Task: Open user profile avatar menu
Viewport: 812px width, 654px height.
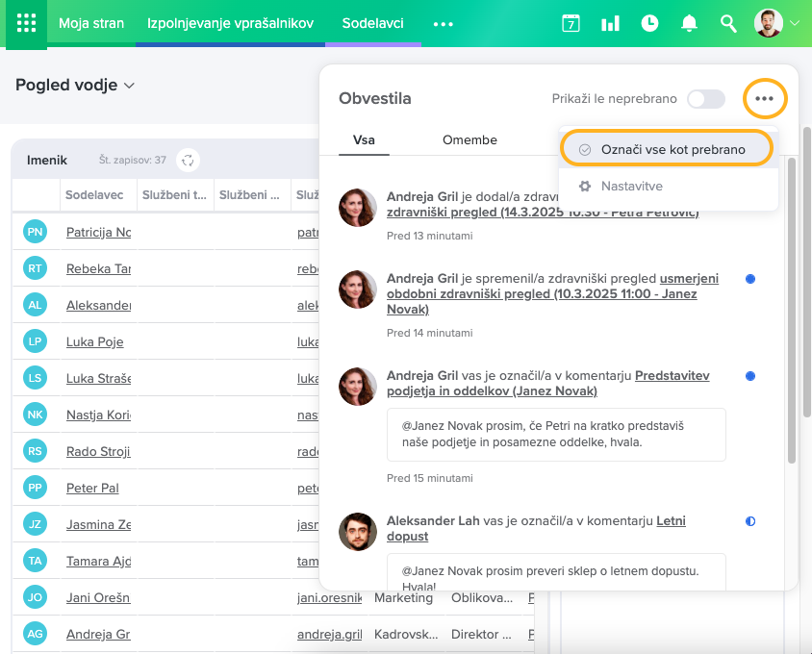Action: (769, 23)
